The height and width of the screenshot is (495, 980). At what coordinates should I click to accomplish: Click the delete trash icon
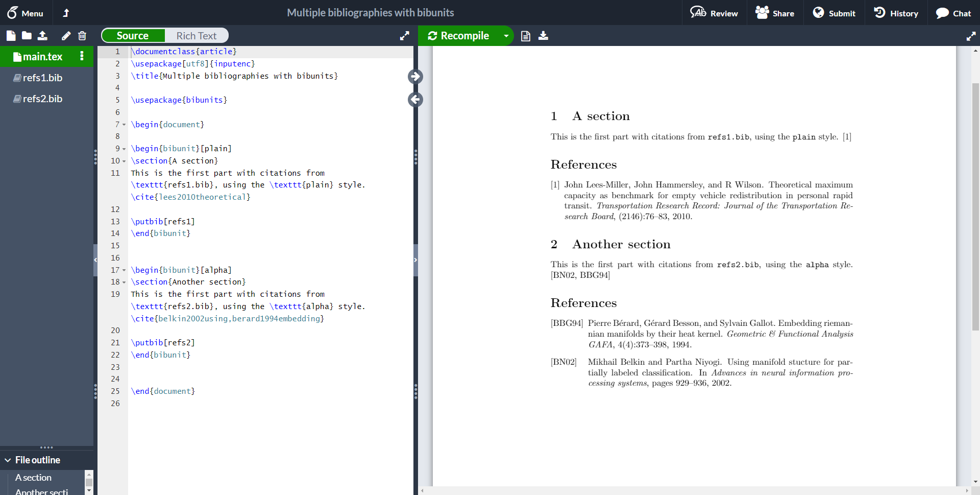[82, 36]
